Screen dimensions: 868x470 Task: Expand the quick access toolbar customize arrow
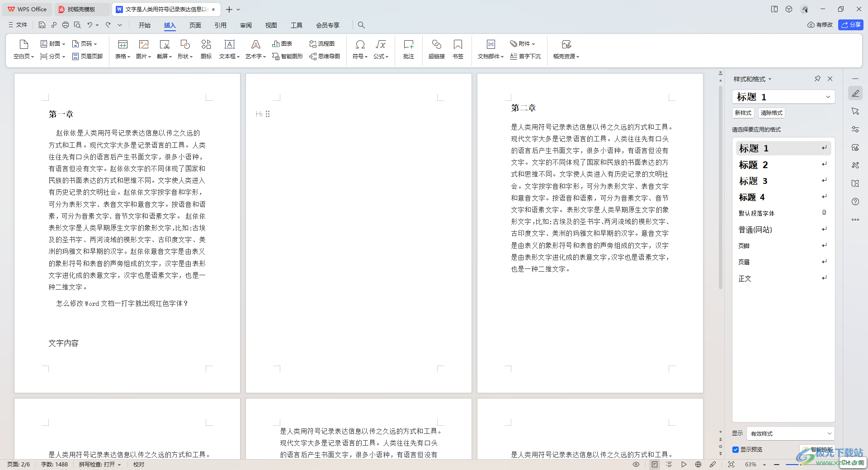coord(120,25)
